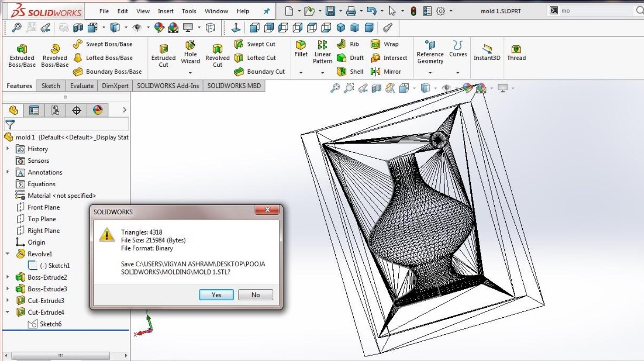Open the Reference Geometry dropdown arrow
The width and height of the screenshot is (644, 361).
point(430,73)
